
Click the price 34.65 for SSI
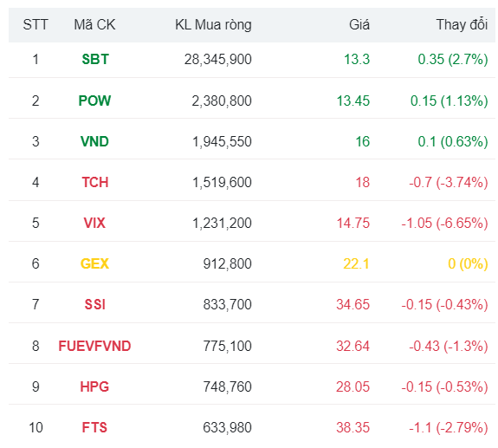click(x=353, y=304)
